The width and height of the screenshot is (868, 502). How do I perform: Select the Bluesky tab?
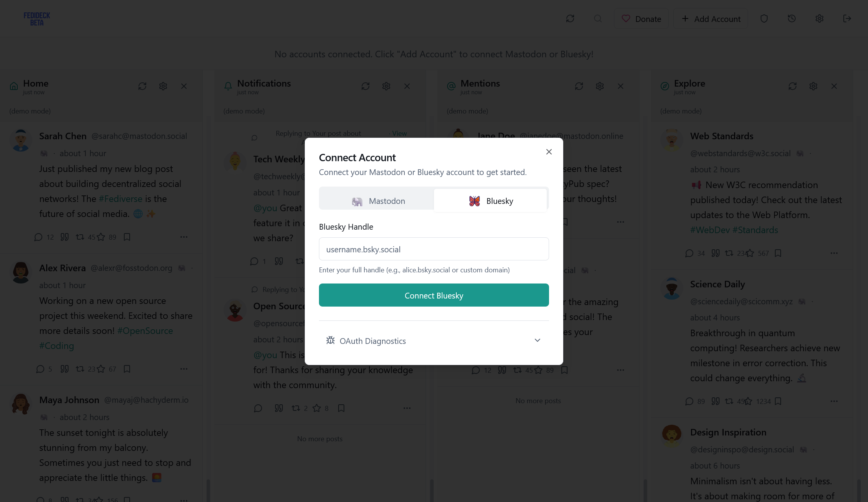point(491,201)
